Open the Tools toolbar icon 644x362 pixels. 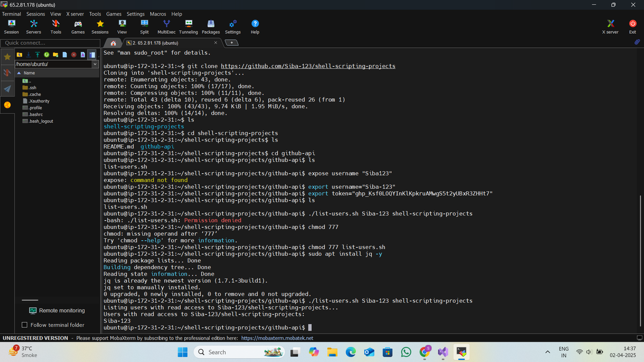pyautogui.click(x=56, y=27)
